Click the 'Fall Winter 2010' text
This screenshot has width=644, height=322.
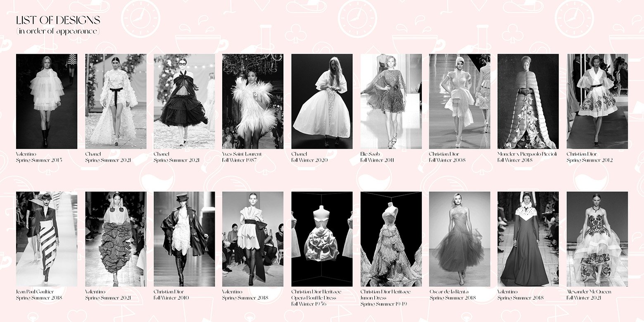pyautogui.click(x=171, y=298)
